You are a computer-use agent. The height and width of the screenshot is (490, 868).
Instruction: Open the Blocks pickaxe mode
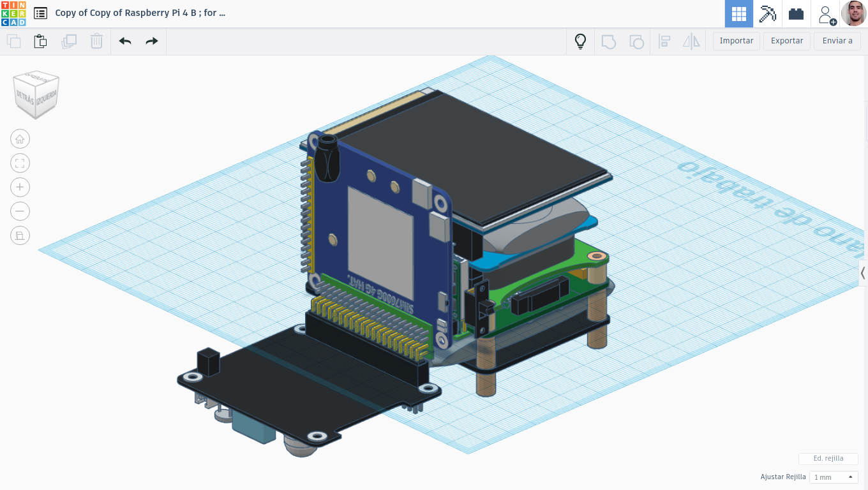tap(767, 13)
